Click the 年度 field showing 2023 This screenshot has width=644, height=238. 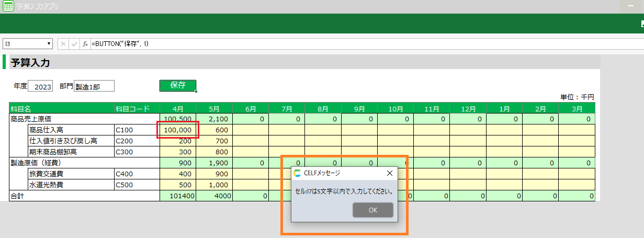(x=40, y=86)
